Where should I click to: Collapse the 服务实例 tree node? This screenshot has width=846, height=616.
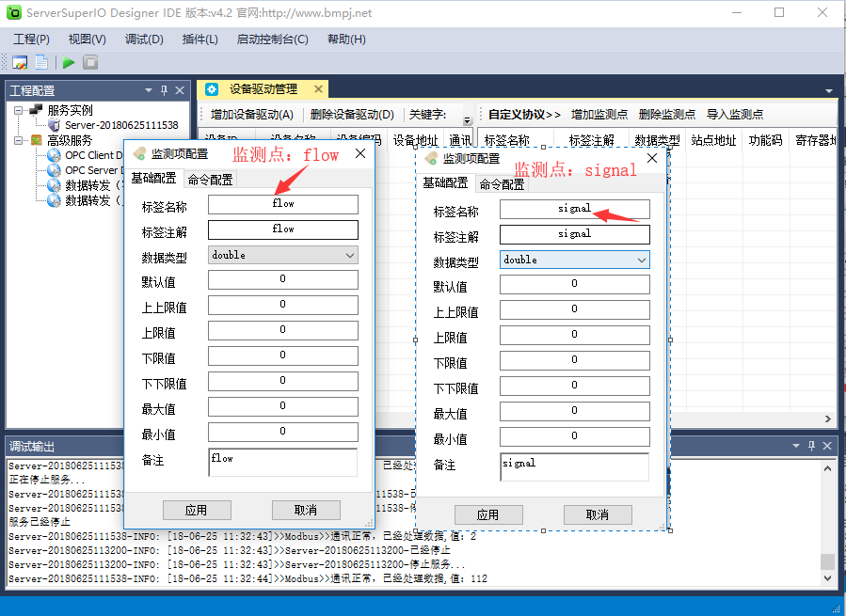[x=18, y=110]
